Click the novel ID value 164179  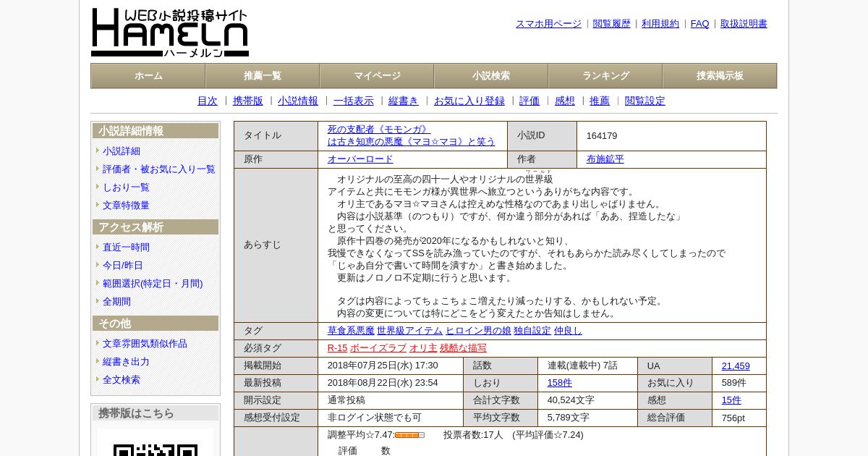tap(602, 136)
